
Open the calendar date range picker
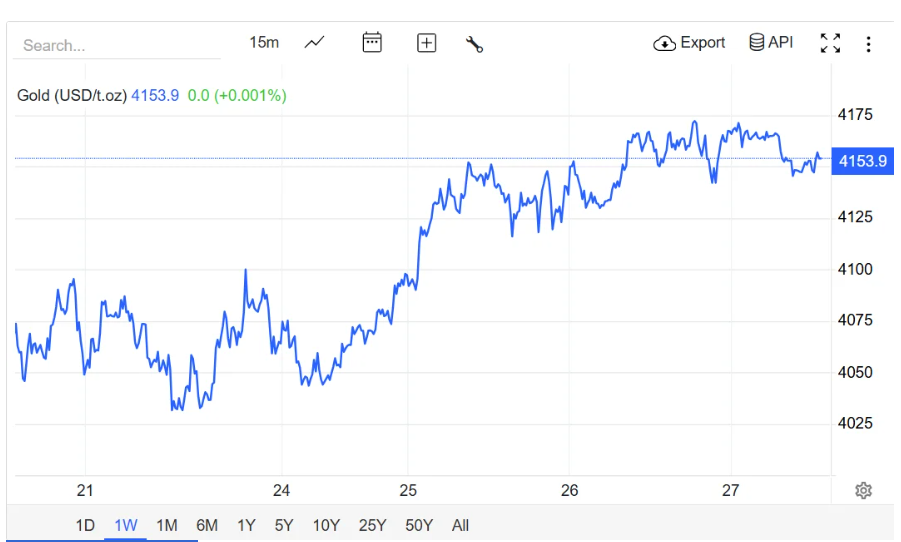[x=372, y=43]
